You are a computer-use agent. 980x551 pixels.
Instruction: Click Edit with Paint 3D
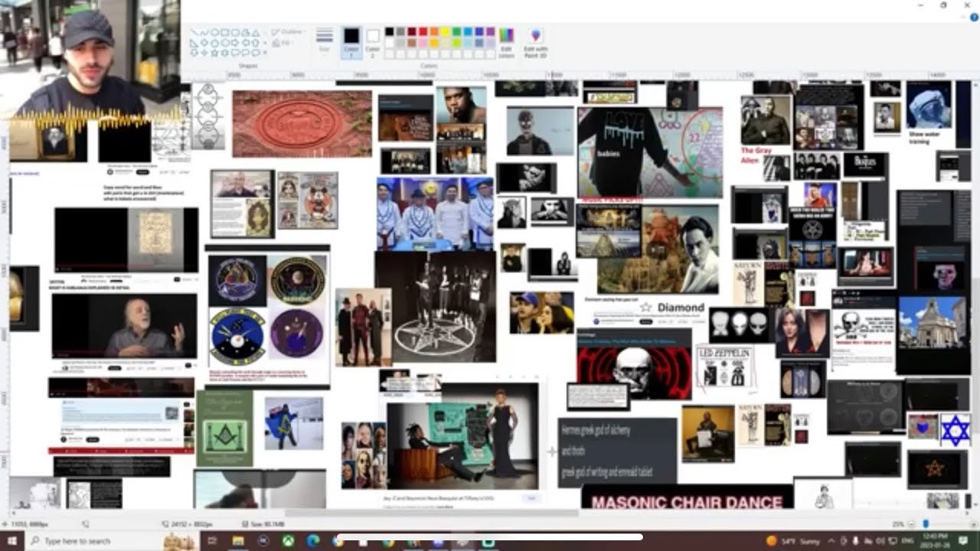pos(535,42)
